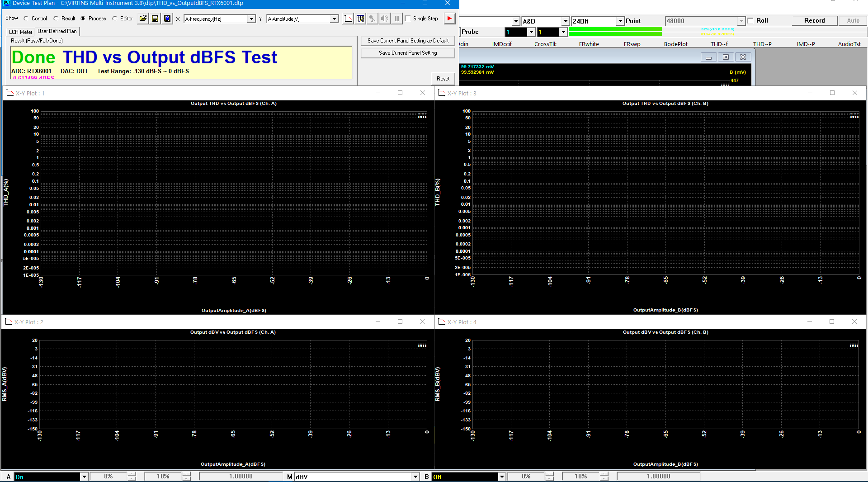
Task: Open the 48000 record length dropdown
Action: (741, 21)
